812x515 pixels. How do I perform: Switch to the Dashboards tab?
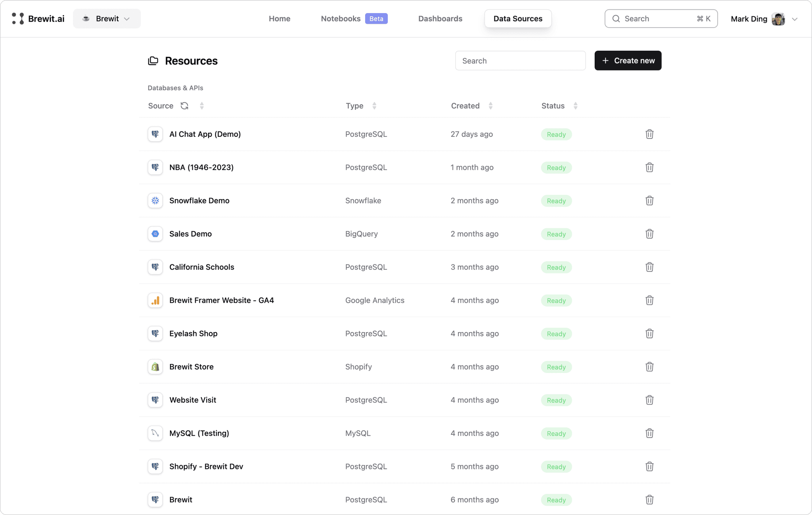click(x=440, y=18)
